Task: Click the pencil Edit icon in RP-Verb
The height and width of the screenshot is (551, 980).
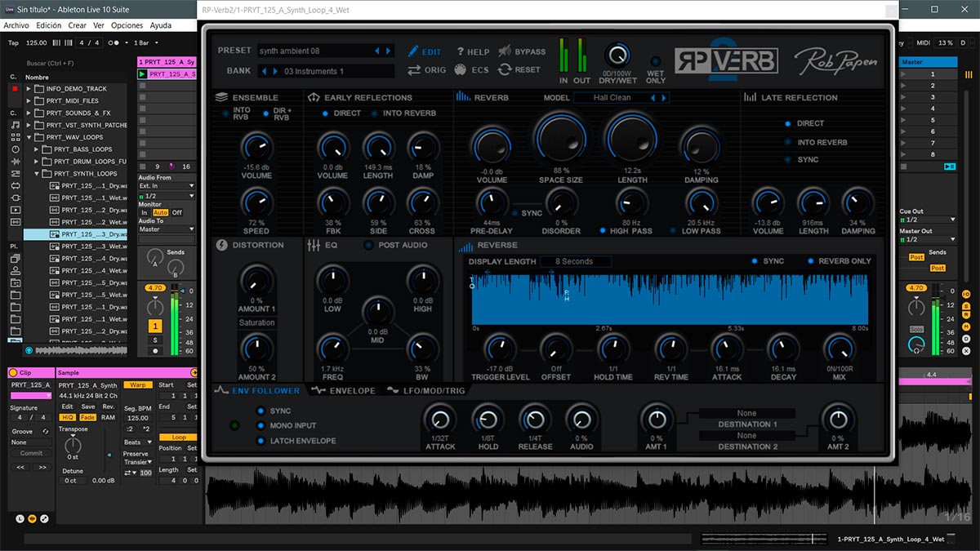Action: tap(413, 51)
